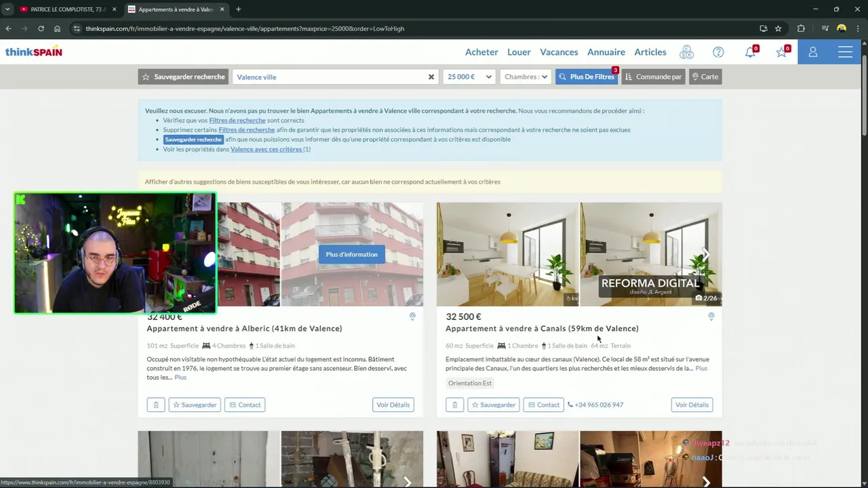The image size is (868, 488).
Task: Open the Louer menu
Action: [x=519, y=52]
